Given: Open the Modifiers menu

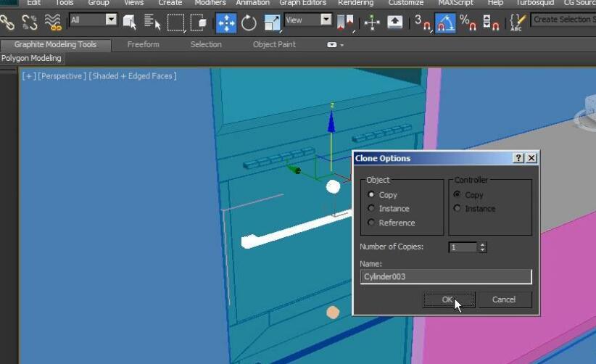Looking at the screenshot, I should [210, 3].
